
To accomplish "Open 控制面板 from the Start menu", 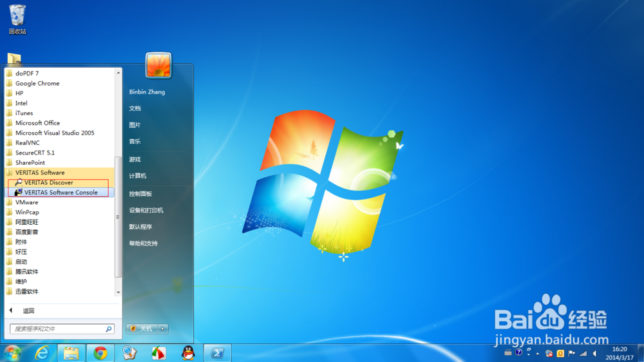I will coord(140,193).
